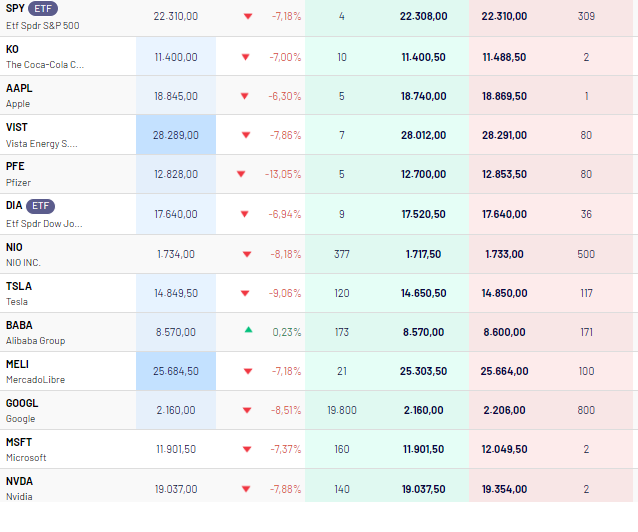Image resolution: width=638 pixels, height=532 pixels.
Task: Click red down arrow in AAPL row
Action: pyautogui.click(x=245, y=96)
